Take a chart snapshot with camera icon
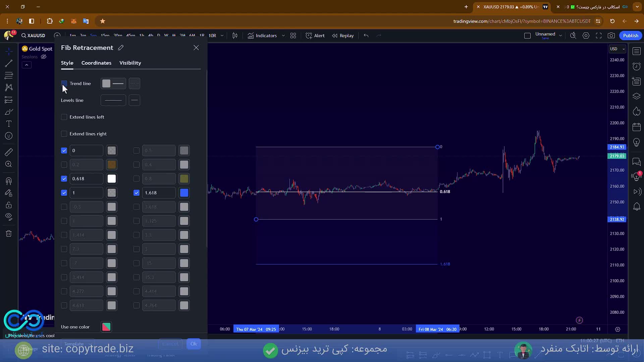 point(611,36)
